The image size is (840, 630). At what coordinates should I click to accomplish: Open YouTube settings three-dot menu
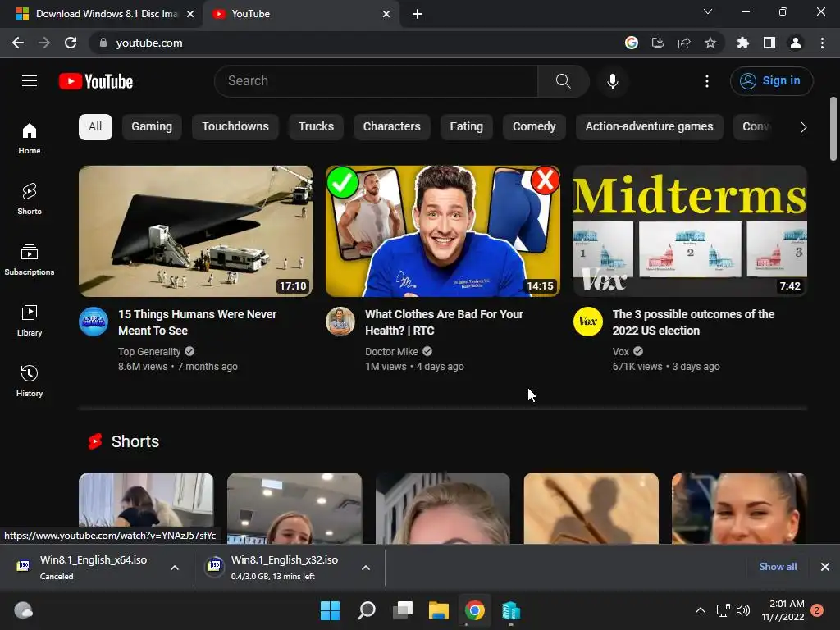click(707, 81)
